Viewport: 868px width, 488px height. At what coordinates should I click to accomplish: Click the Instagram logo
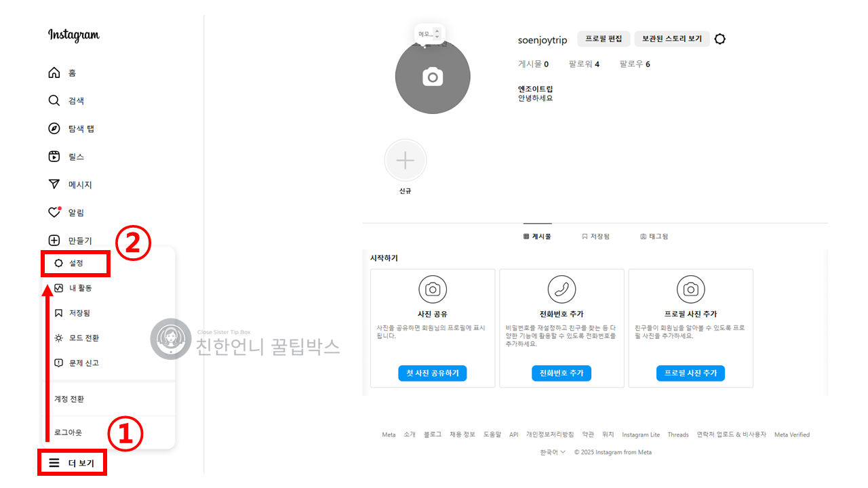(73, 35)
